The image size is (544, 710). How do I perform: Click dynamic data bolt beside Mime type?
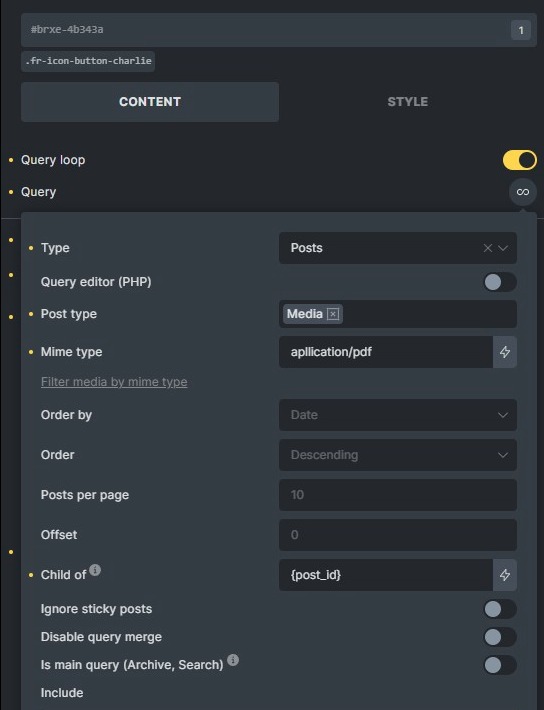(x=505, y=352)
